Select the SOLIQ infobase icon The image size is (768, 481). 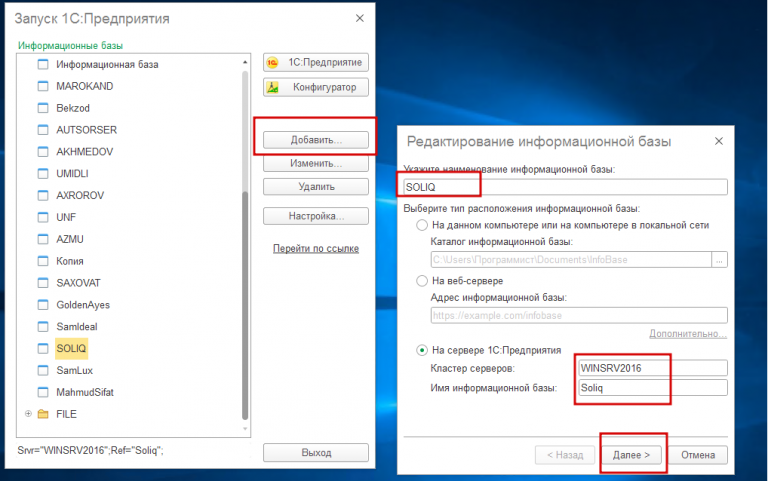pyautogui.click(x=43, y=348)
